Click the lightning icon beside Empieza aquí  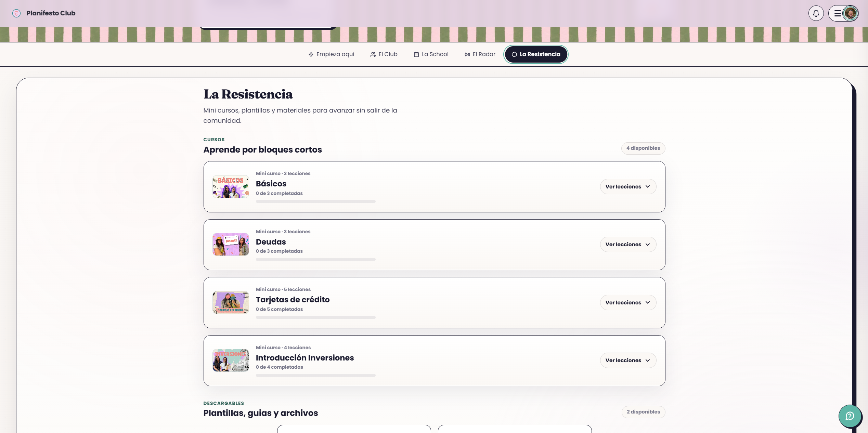(x=311, y=54)
